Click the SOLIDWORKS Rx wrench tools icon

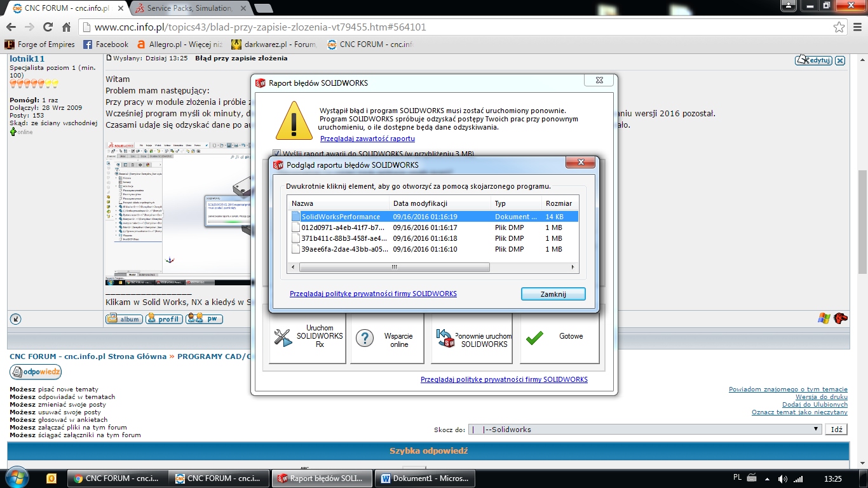click(282, 337)
